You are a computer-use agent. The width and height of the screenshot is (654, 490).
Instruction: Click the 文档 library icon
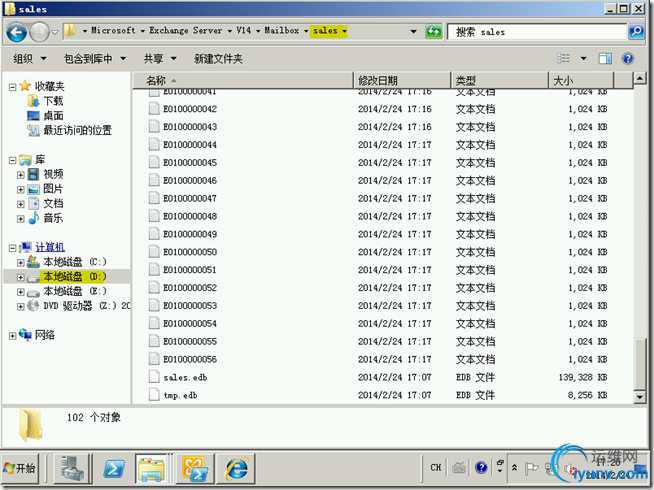point(33,204)
